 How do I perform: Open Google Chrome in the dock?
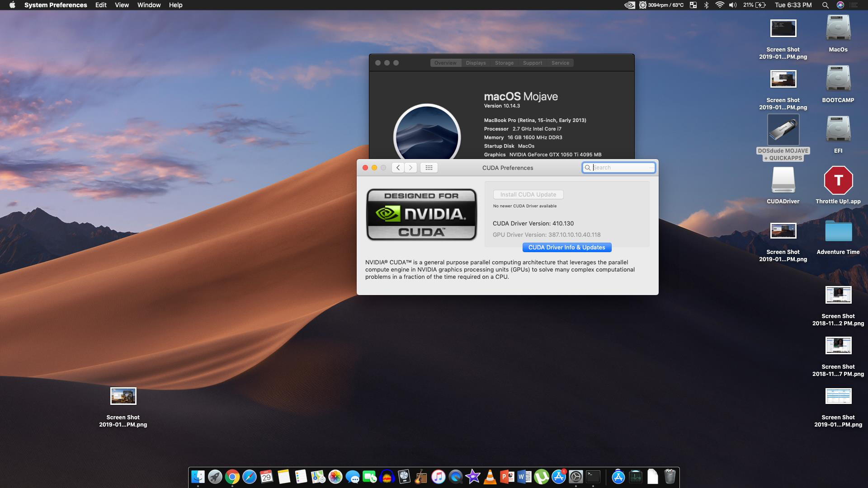tap(232, 477)
